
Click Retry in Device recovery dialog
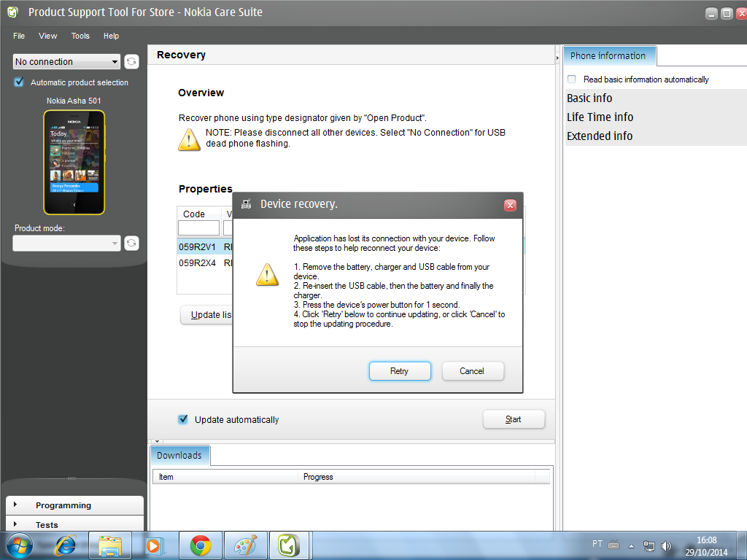pos(400,371)
